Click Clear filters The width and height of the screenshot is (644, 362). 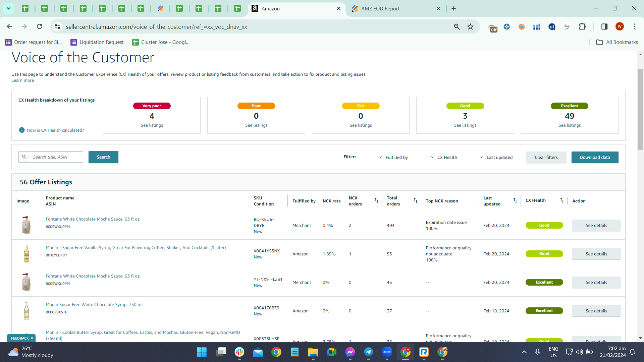click(546, 157)
